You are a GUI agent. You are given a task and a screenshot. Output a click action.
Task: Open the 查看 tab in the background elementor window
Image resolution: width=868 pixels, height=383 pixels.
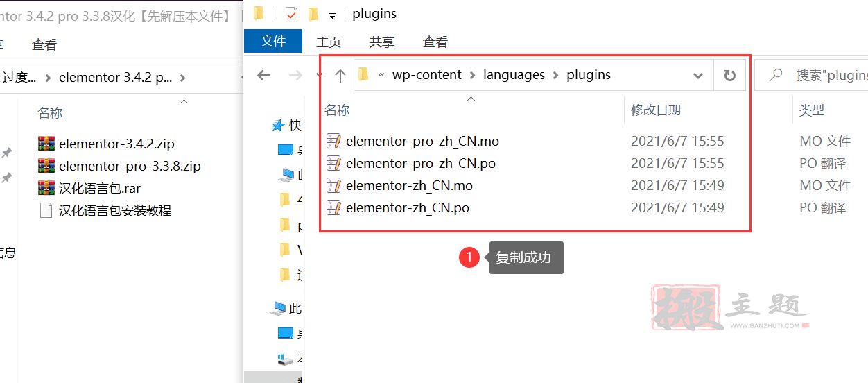tap(44, 44)
